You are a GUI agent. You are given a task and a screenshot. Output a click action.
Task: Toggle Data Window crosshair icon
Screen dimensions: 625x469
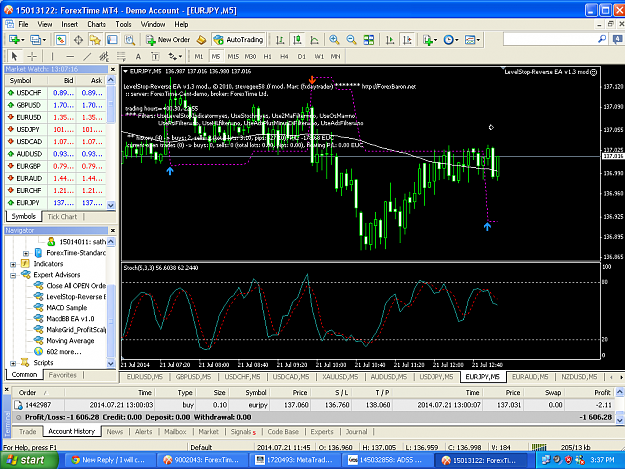point(78,40)
